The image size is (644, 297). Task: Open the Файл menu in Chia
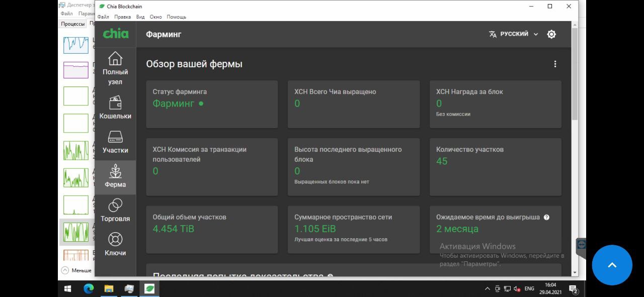click(x=103, y=17)
